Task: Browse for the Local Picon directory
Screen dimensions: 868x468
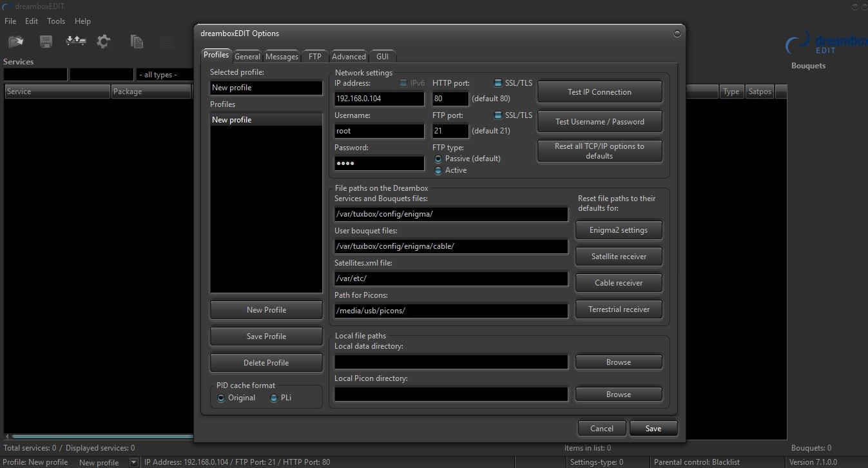Action: 619,395
